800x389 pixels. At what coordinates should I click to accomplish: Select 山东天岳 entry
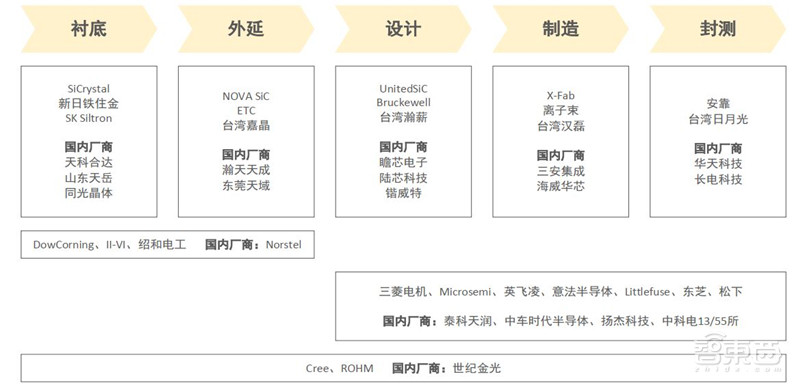pos(89,178)
